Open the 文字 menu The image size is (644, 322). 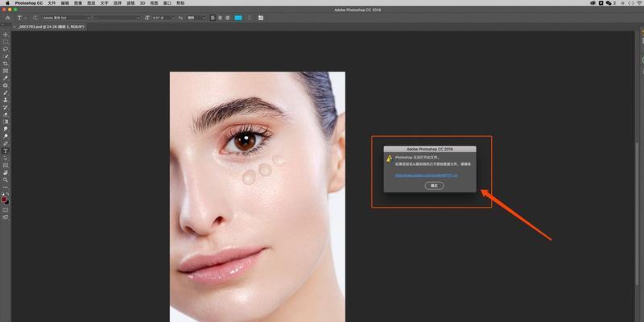(x=105, y=3)
